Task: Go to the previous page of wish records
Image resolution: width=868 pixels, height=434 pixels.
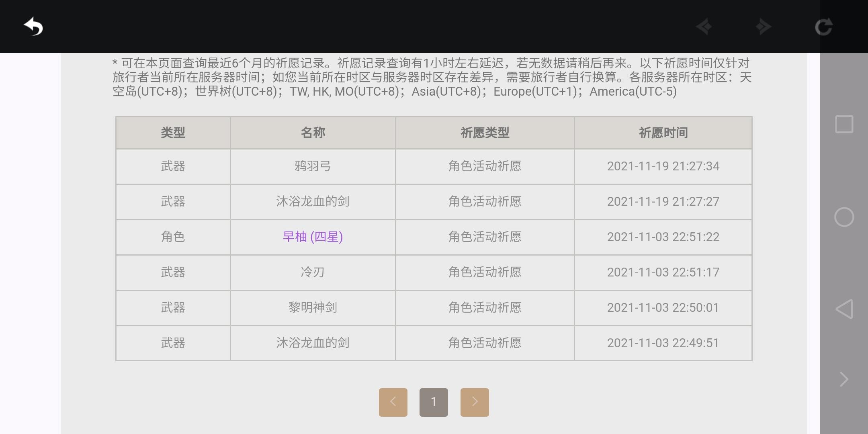Action: click(x=393, y=402)
